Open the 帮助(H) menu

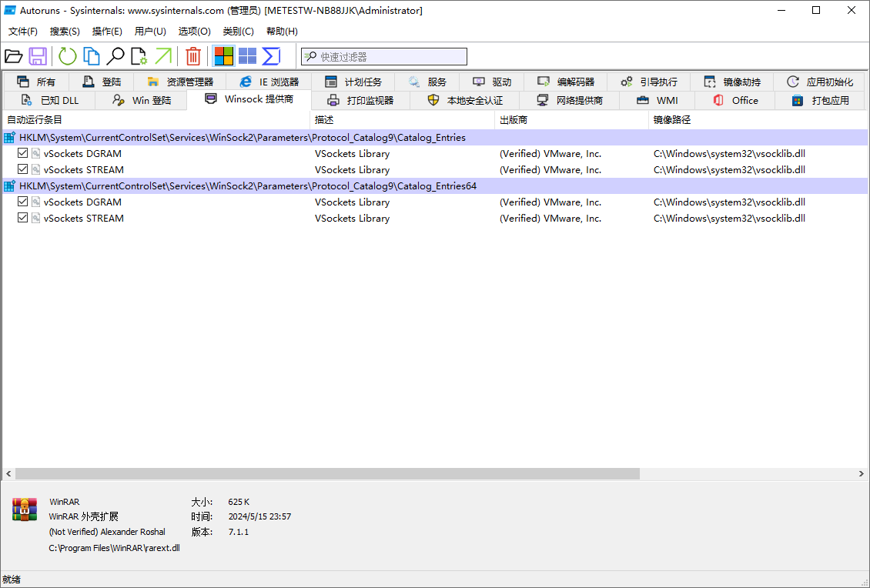click(282, 32)
